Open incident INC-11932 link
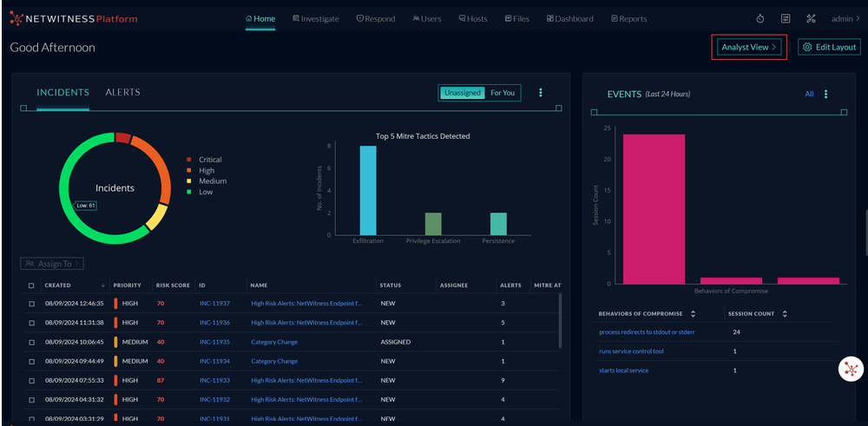The width and height of the screenshot is (868, 426). tap(214, 399)
